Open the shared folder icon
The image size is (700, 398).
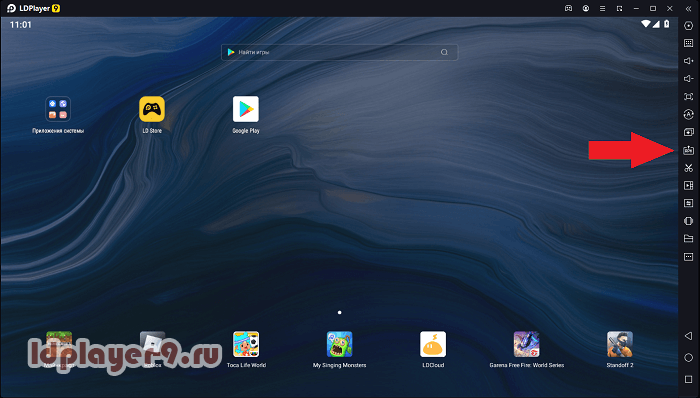pyautogui.click(x=688, y=239)
